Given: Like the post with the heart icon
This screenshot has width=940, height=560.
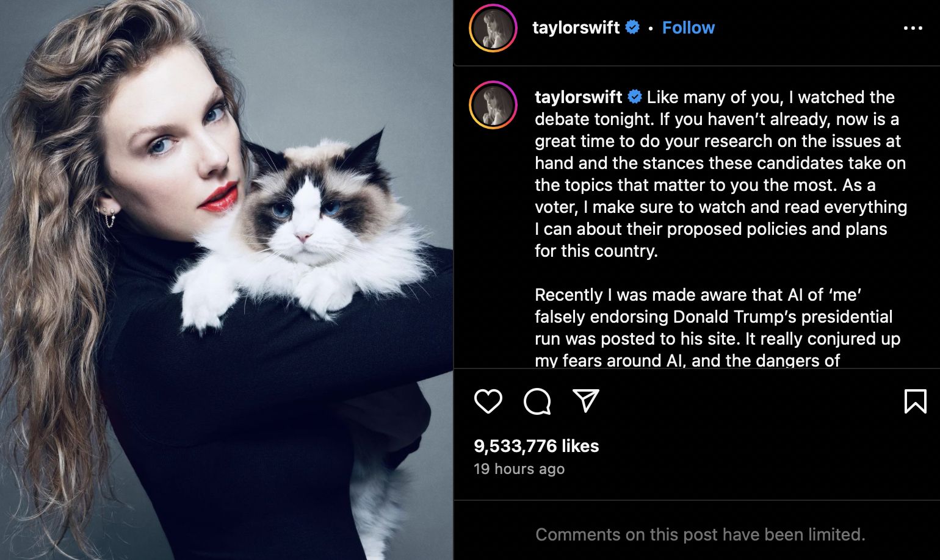Looking at the screenshot, I should (x=488, y=401).
